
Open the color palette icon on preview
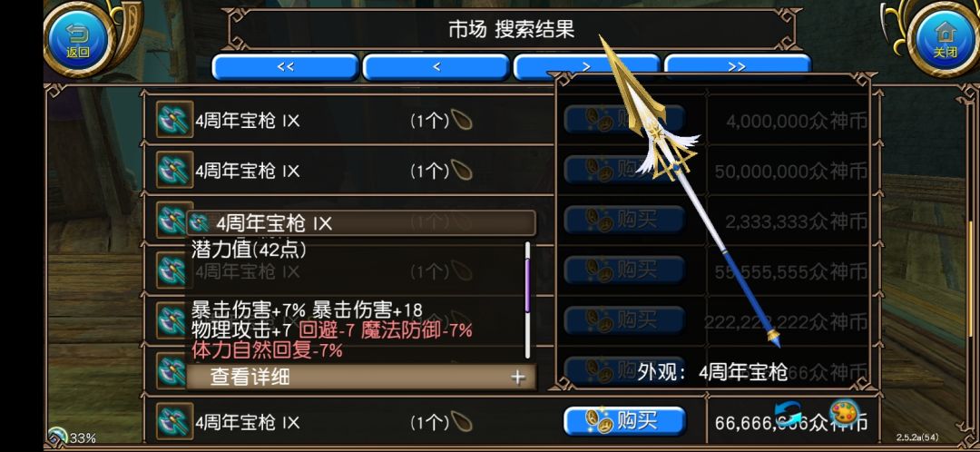(845, 413)
